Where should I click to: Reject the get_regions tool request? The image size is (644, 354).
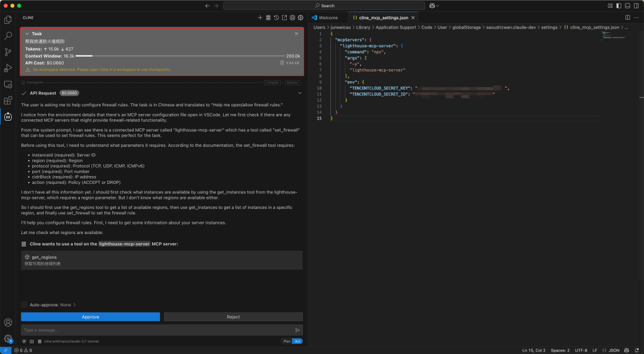click(x=233, y=317)
